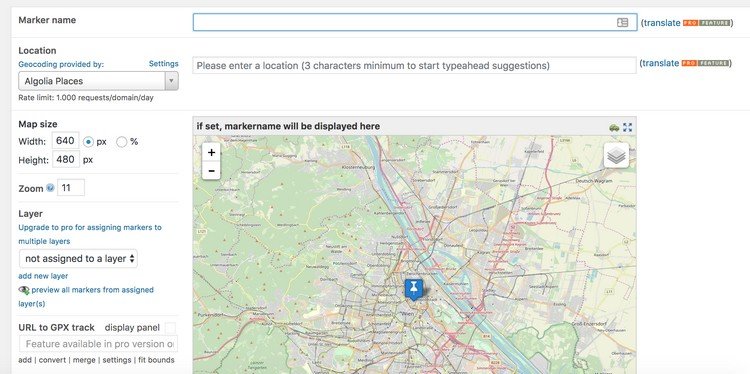The width and height of the screenshot is (750, 374).
Task: Click the location search input field
Action: (x=415, y=66)
